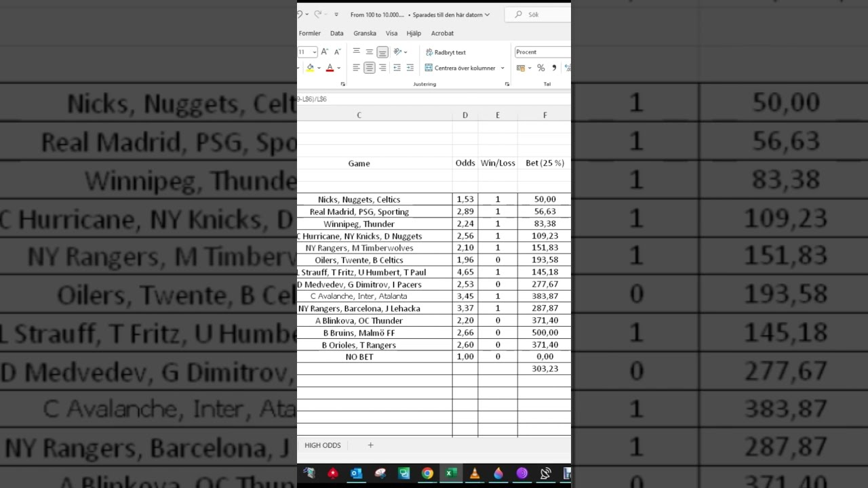Click the Undo arrow
868x488 pixels.
(x=299, y=14)
